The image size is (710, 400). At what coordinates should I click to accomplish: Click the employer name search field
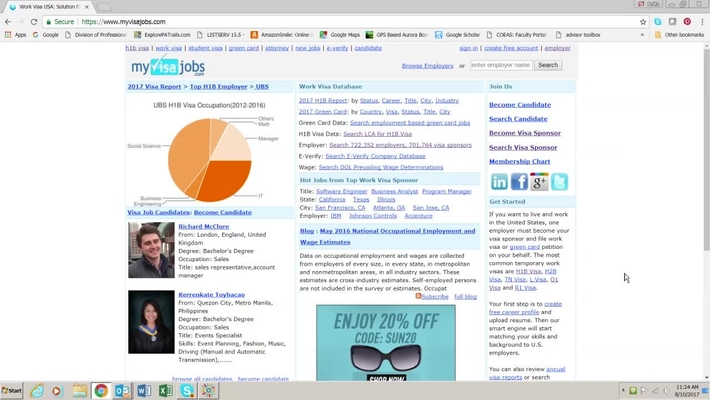click(501, 65)
